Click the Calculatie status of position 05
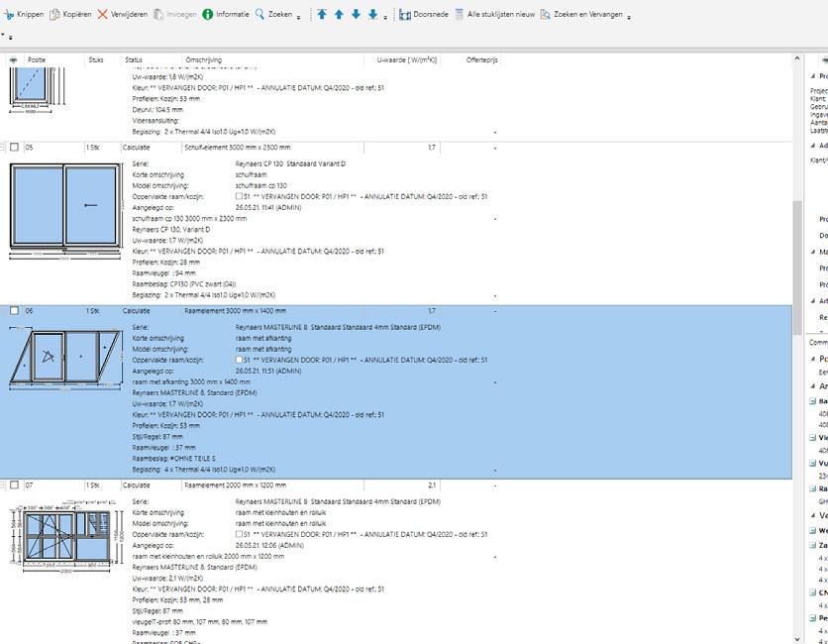The image size is (828, 644). [x=136, y=148]
